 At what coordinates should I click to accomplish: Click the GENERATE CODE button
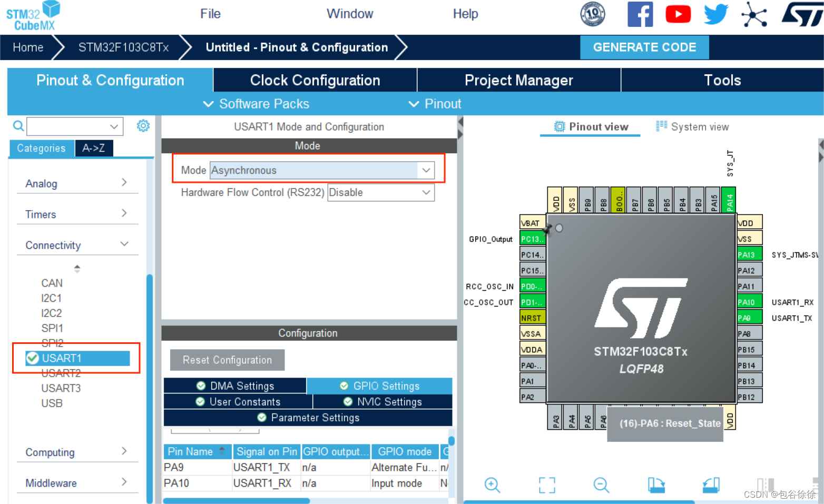coord(644,47)
